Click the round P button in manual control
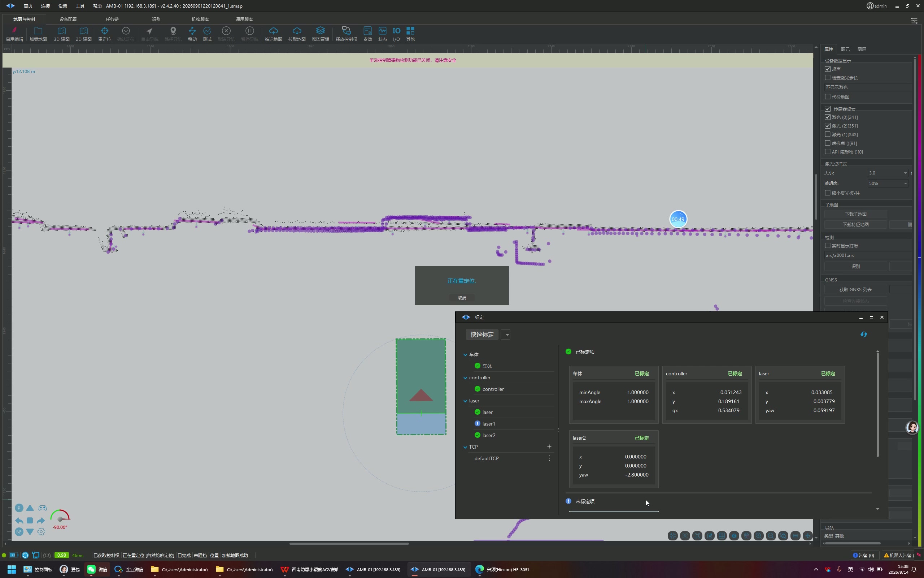 coord(19,508)
